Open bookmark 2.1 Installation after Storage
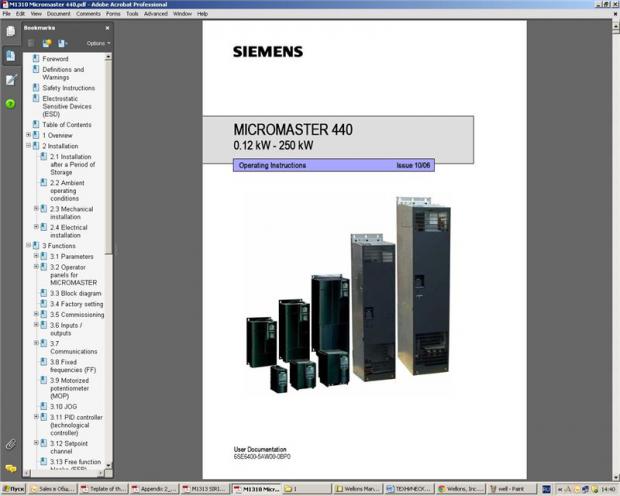620x496 pixels. click(x=72, y=165)
